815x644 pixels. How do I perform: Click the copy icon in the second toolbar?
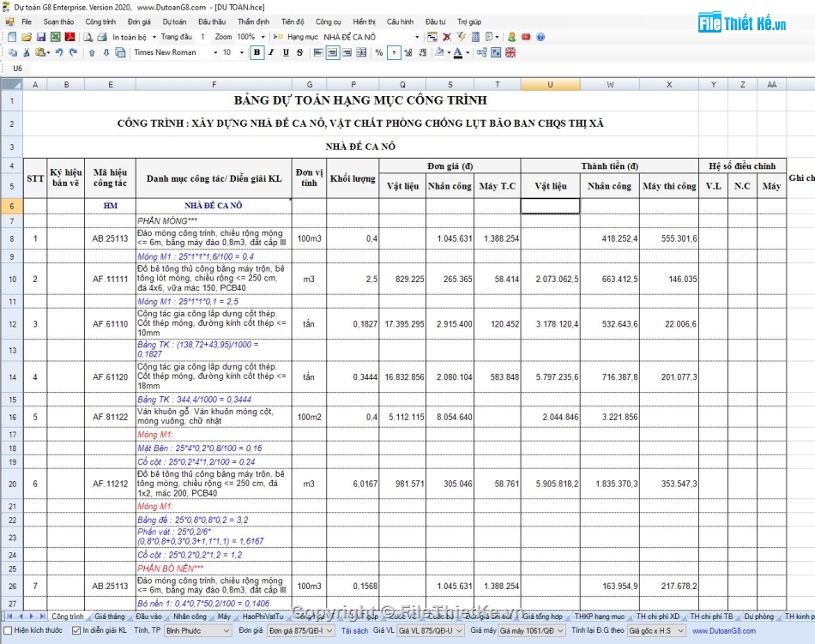[x=13, y=52]
